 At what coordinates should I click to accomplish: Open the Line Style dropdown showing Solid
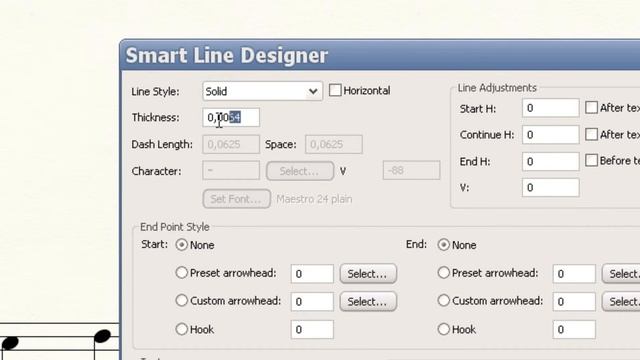coord(262,91)
